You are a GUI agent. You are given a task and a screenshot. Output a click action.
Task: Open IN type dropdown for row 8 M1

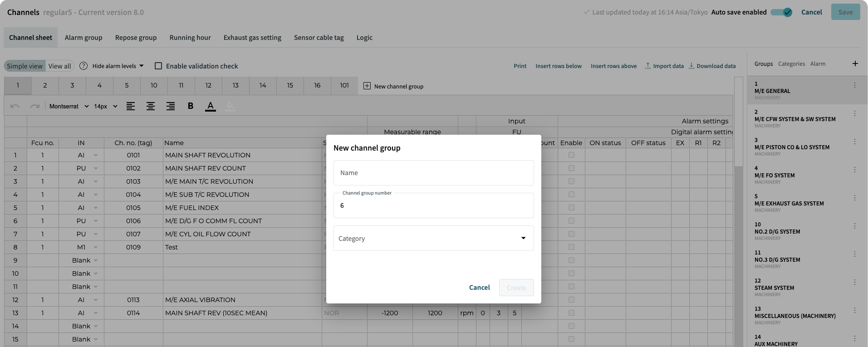click(95, 247)
